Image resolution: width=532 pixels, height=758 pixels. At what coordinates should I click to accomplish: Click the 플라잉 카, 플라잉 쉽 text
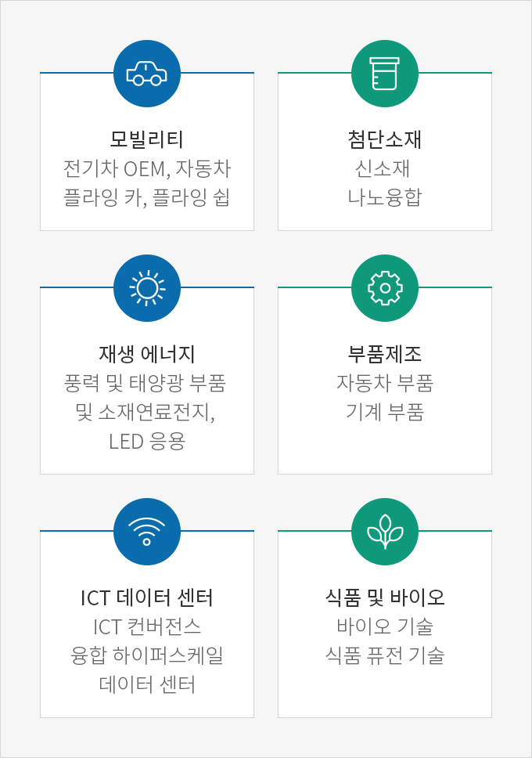click(x=147, y=197)
